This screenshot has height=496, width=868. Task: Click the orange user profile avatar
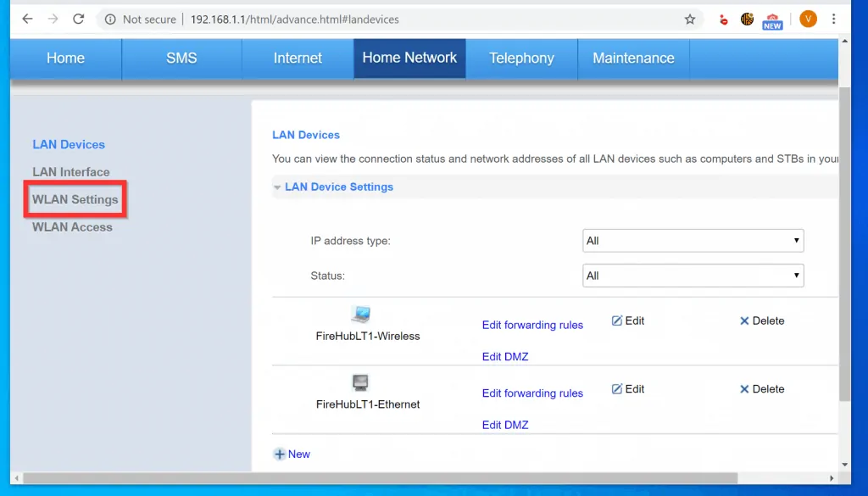tap(808, 19)
